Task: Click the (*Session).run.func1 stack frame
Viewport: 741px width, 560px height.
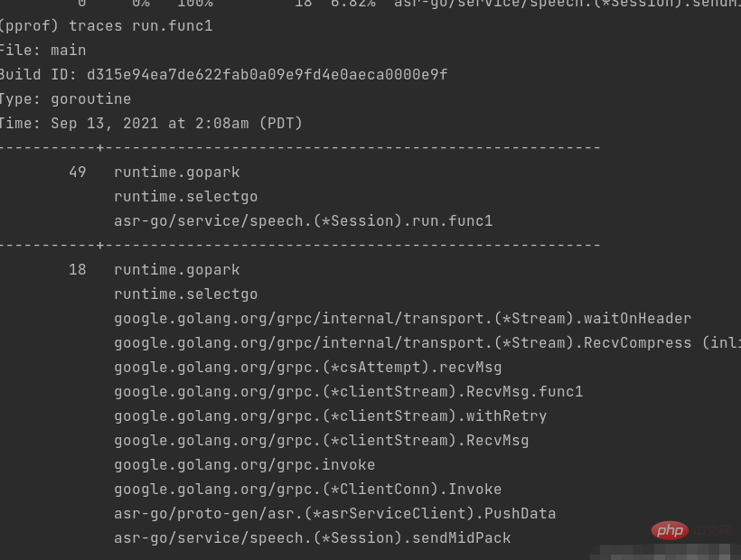Action: (303, 220)
